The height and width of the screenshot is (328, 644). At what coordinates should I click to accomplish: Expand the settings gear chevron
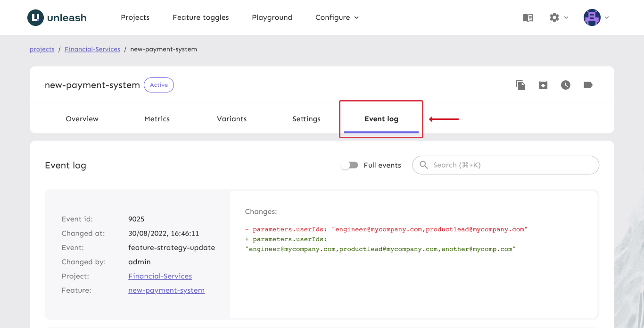point(565,18)
